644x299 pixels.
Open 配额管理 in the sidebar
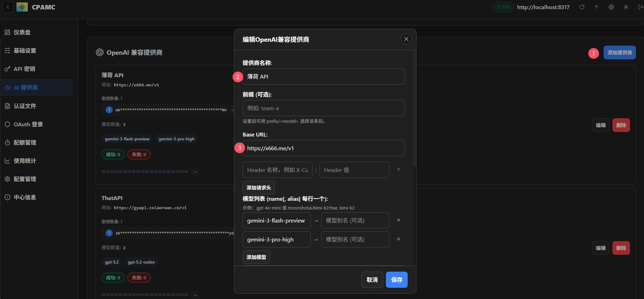point(37,142)
